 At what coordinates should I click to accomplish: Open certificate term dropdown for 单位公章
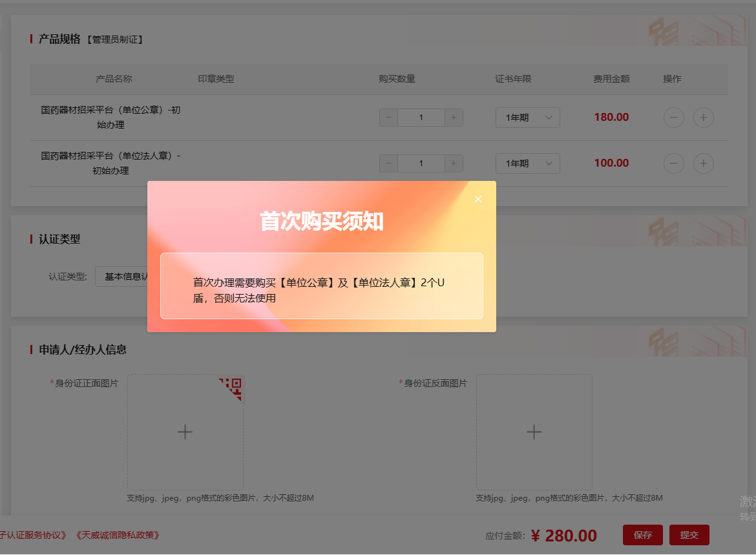(527, 118)
